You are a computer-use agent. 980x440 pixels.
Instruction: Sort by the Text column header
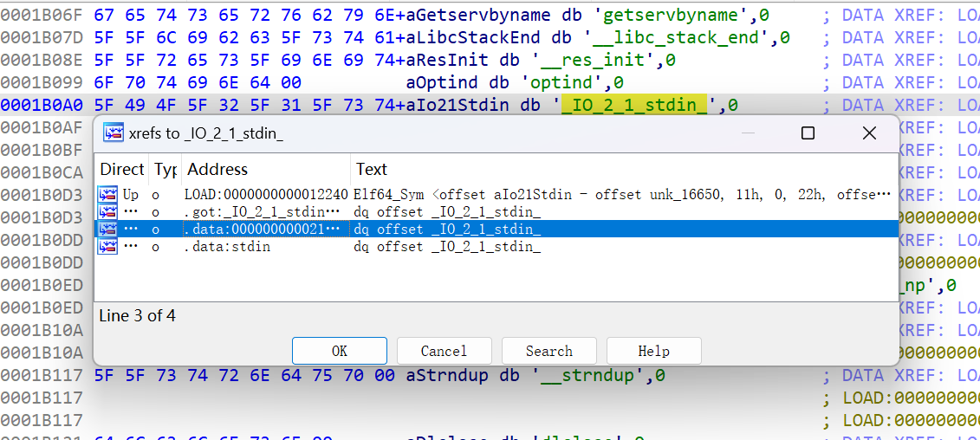(625, 170)
